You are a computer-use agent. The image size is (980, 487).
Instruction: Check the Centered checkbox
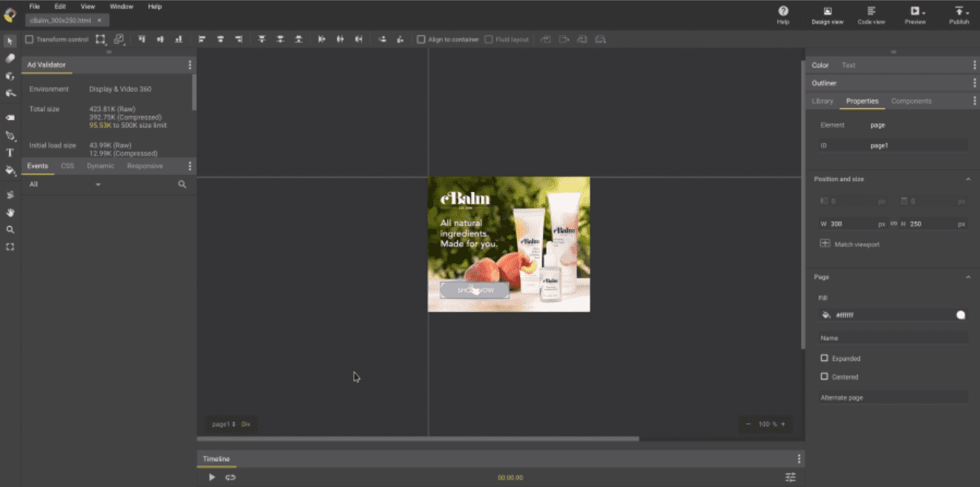(x=824, y=377)
